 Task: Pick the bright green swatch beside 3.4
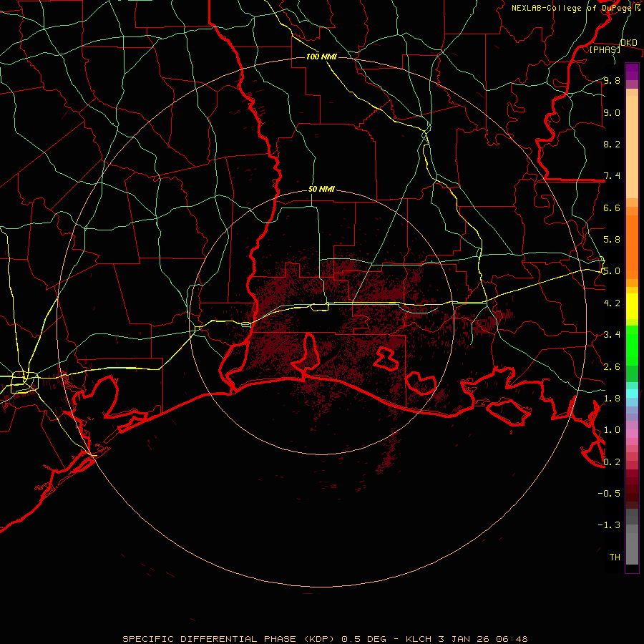[x=632, y=346]
